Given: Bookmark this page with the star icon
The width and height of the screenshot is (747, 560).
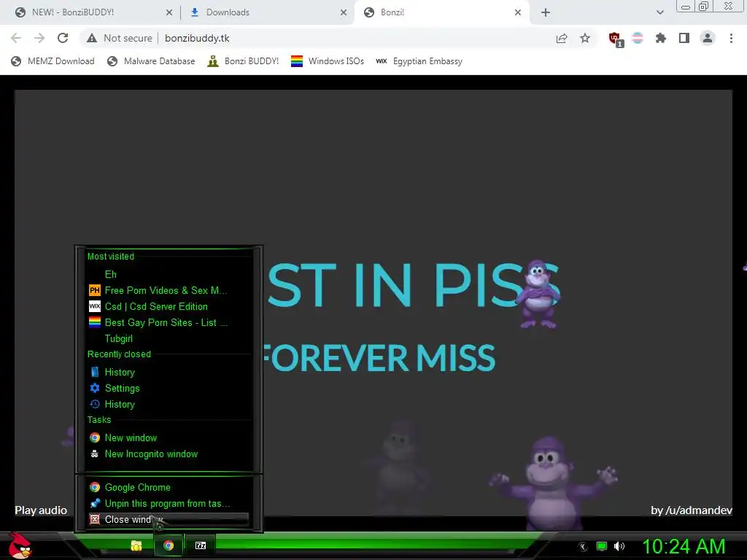Looking at the screenshot, I should point(585,38).
